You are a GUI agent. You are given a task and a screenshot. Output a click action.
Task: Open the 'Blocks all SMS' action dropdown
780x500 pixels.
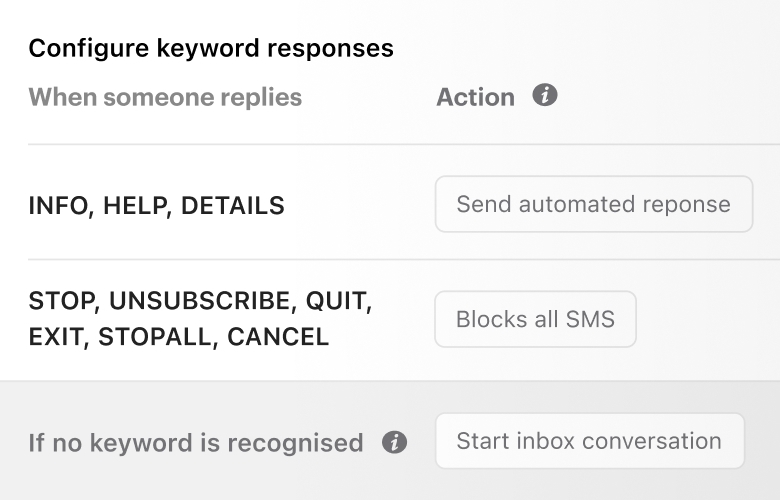pos(535,319)
